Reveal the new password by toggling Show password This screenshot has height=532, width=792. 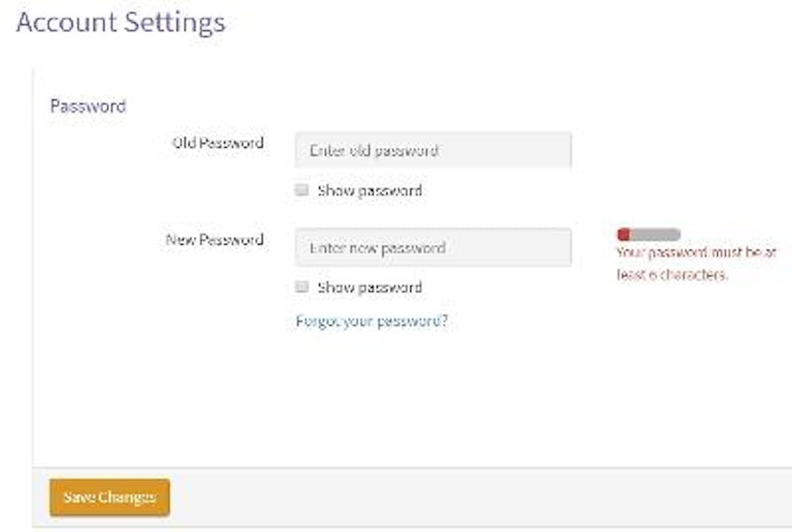(302, 287)
